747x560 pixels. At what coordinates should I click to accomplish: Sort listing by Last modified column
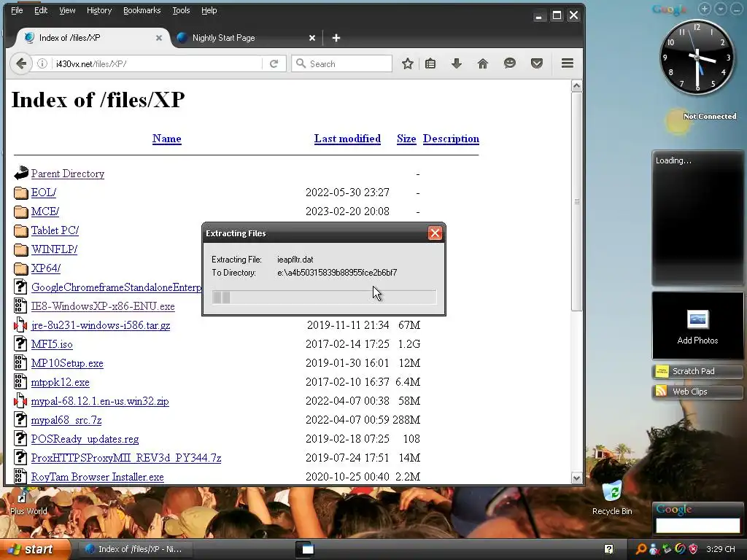[x=347, y=139]
